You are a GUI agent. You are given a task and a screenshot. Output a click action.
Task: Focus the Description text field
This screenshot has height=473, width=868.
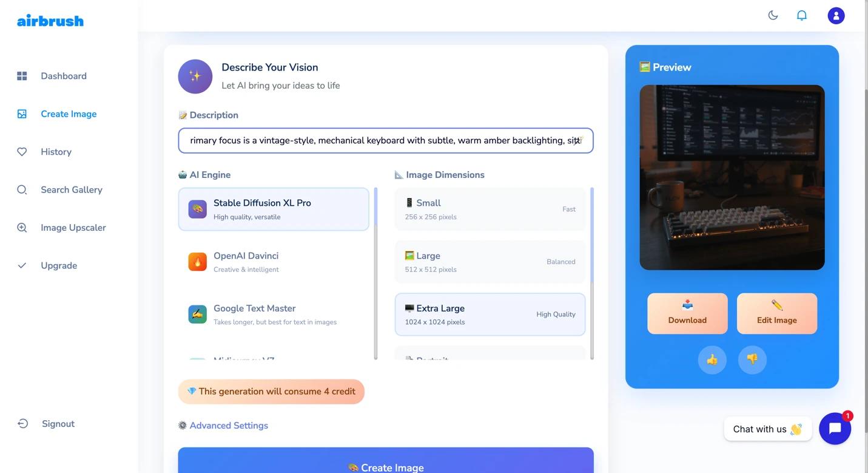(x=386, y=140)
